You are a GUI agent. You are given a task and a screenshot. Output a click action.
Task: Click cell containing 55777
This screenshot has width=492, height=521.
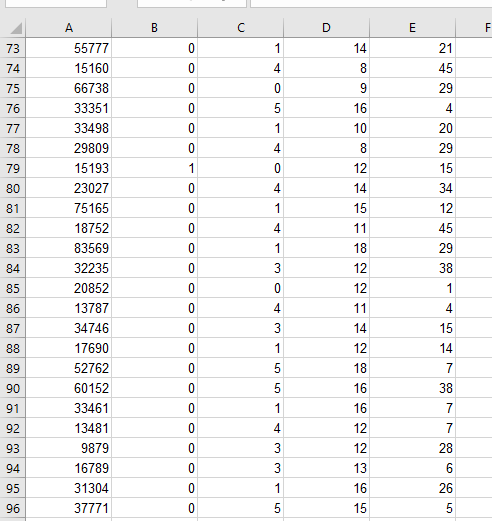[69, 48]
